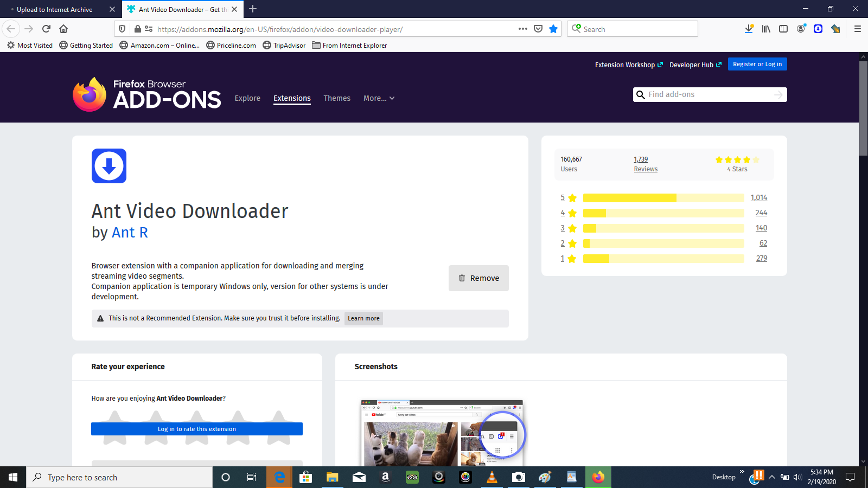Click Learn more about recommended extensions
Image resolution: width=868 pixels, height=488 pixels.
pyautogui.click(x=363, y=318)
